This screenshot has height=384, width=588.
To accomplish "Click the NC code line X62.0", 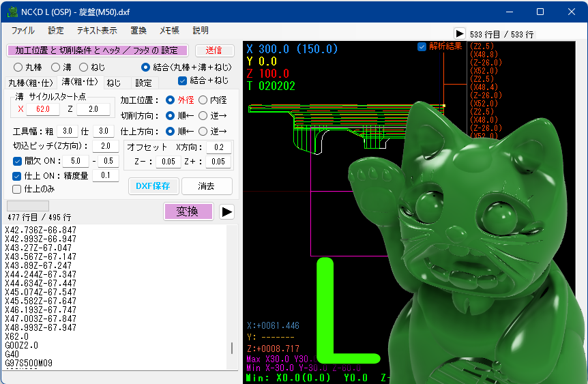I will tap(16, 336).
